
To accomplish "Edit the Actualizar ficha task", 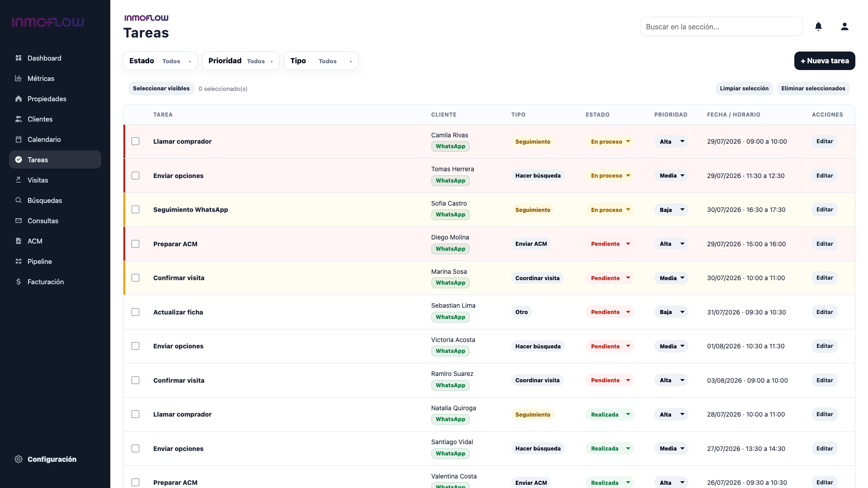I will click(825, 312).
